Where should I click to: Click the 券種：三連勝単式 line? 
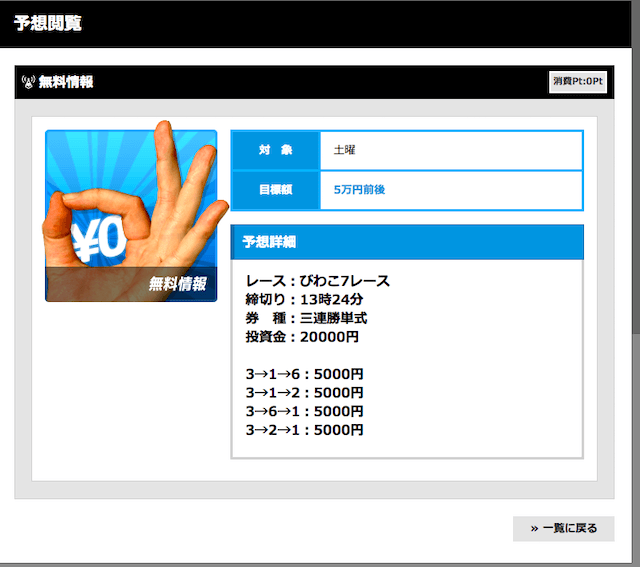tap(306, 318)
